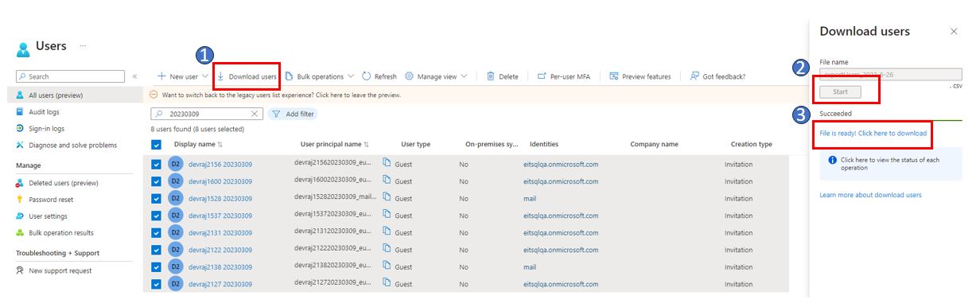
Task: Open Preview features
Action: pyautogui.click(x=640, y=76)
